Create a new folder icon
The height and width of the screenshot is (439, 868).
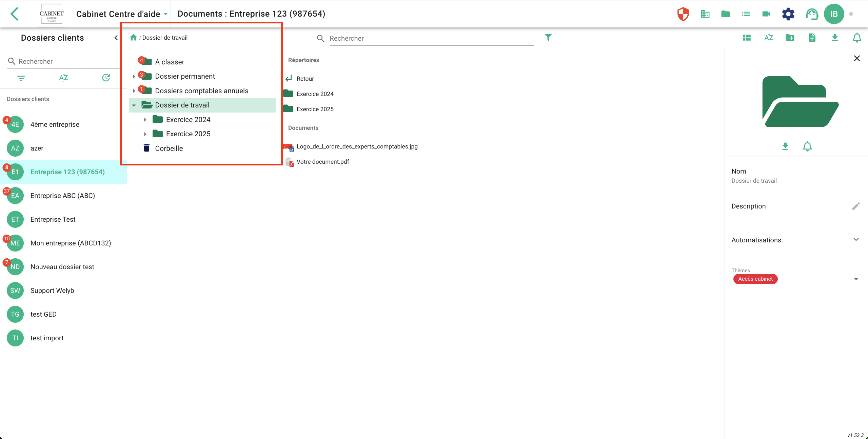pyautogui.click(x=790, y=38)
